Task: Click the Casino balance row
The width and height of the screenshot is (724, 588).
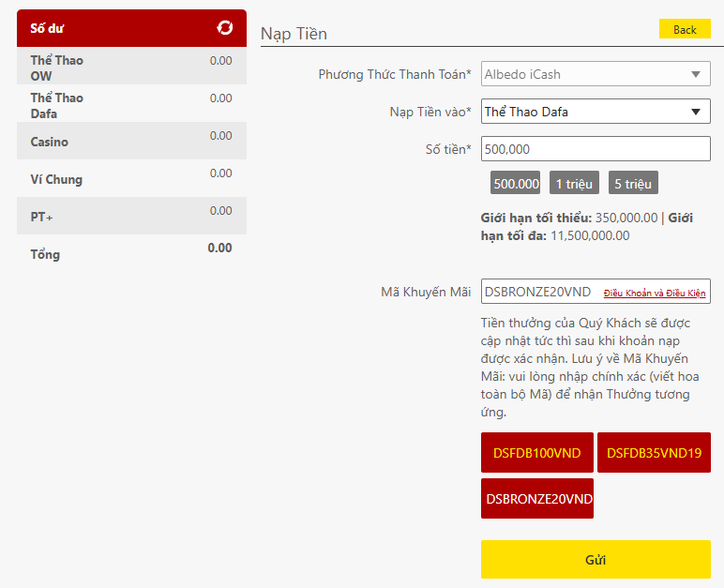Action: [x=131, y=142]
